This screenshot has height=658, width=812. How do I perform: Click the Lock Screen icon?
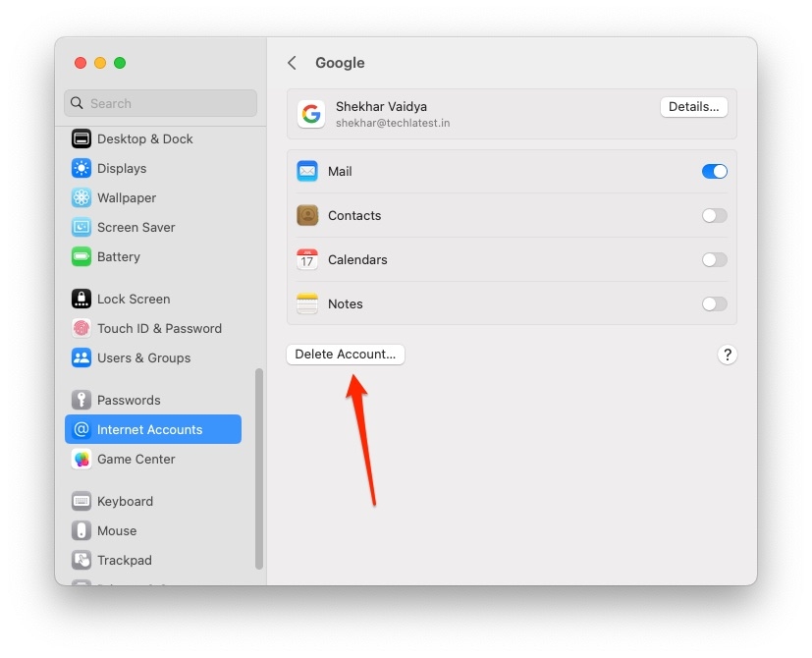click(81, 299)
